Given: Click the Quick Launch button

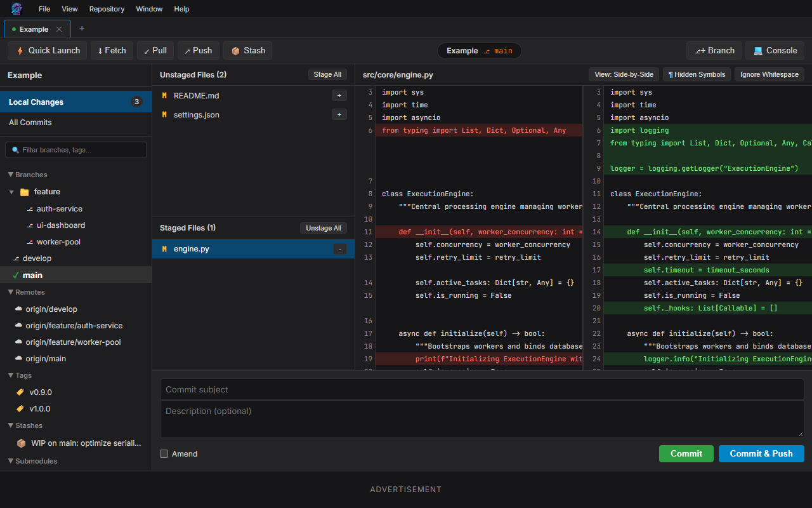Looking at the screenshot, I should point(48,51).
